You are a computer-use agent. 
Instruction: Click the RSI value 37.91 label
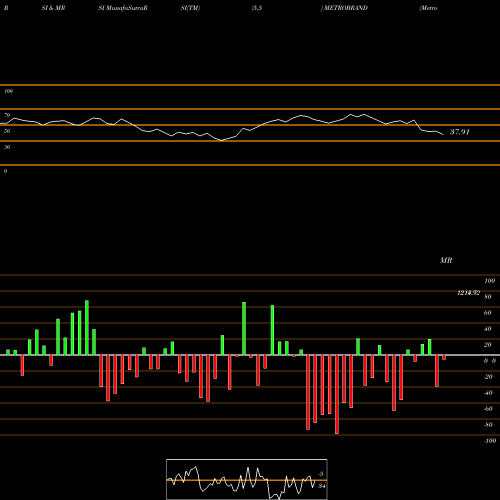pyautogui.click(x=460, y=132)
